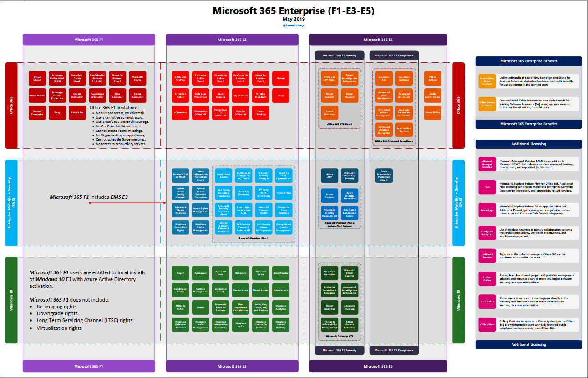
Task: Click the Microsoft Cloud App Security tile
Action: coord(350,175)
